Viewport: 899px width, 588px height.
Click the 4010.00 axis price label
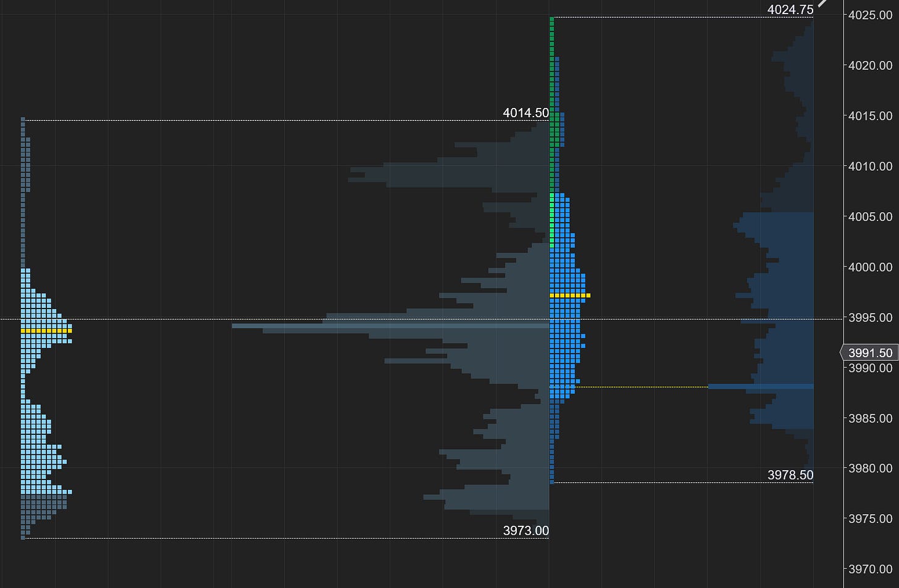[871, 166]
